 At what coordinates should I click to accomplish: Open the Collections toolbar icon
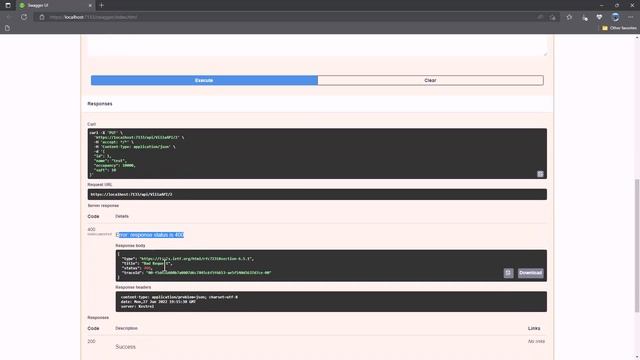pos(585,17)
